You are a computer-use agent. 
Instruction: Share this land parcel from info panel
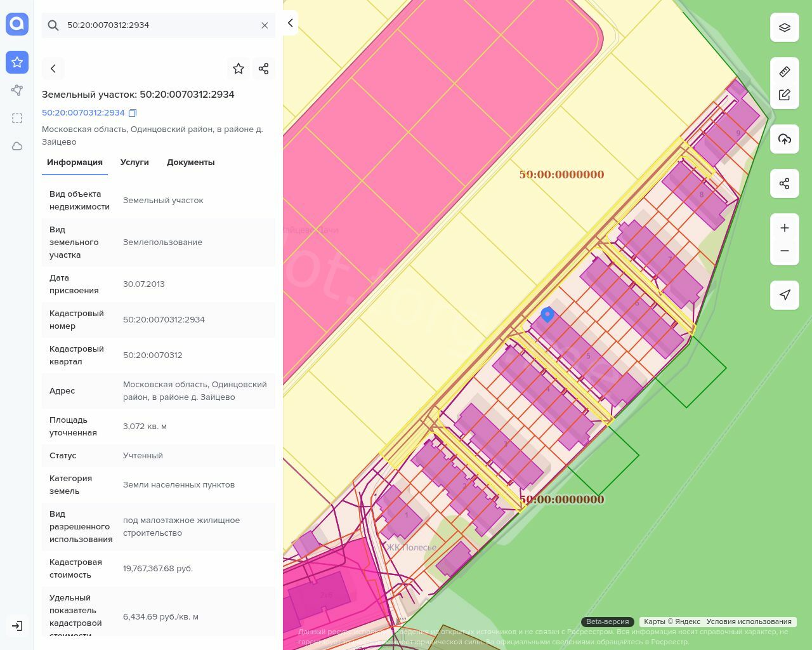click(x=264, y=69)
